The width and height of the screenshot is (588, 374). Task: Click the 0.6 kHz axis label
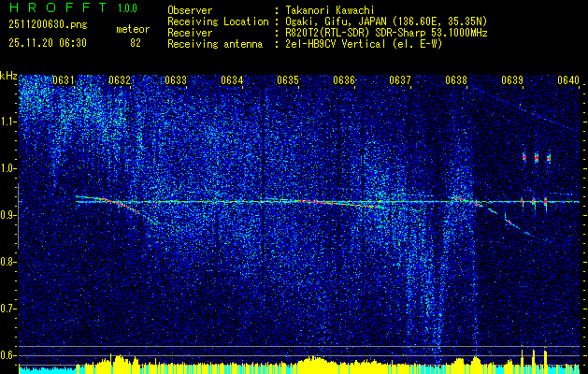(7, 355)
